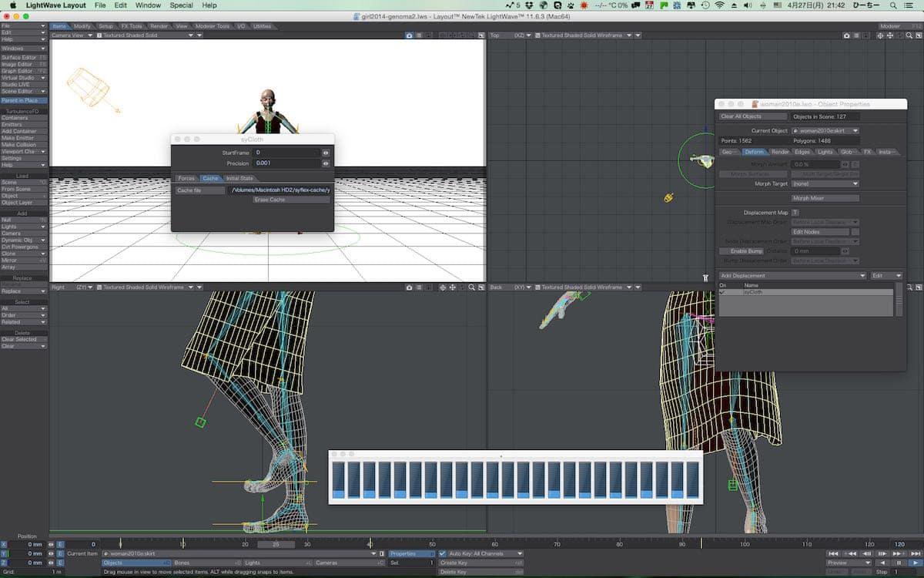The image size is (924, 578).
Task: Open the Current Object woman2010e:skirt dropdown
Action: 825,130
